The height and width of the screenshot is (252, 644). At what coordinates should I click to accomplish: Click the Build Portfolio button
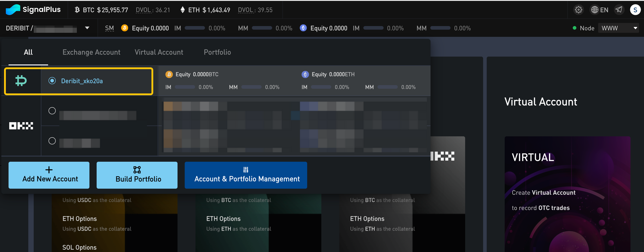[137, 175]
